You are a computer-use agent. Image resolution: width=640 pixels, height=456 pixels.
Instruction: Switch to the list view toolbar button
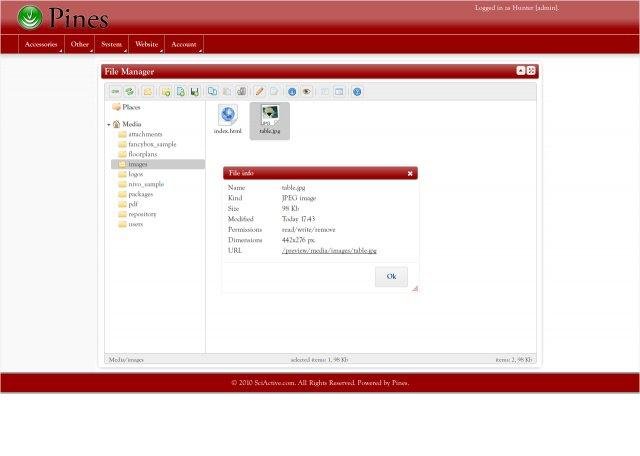pos(339,91)
